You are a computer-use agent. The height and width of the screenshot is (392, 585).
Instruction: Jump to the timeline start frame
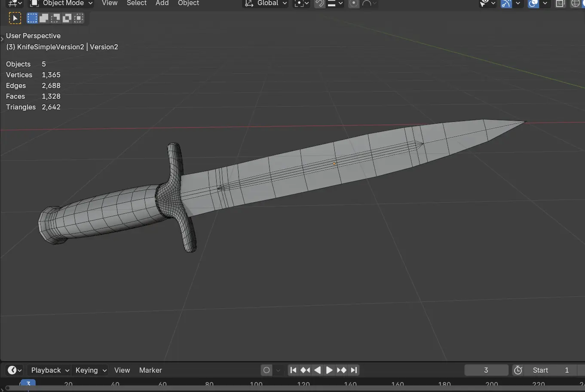click(x=293, y=370)
